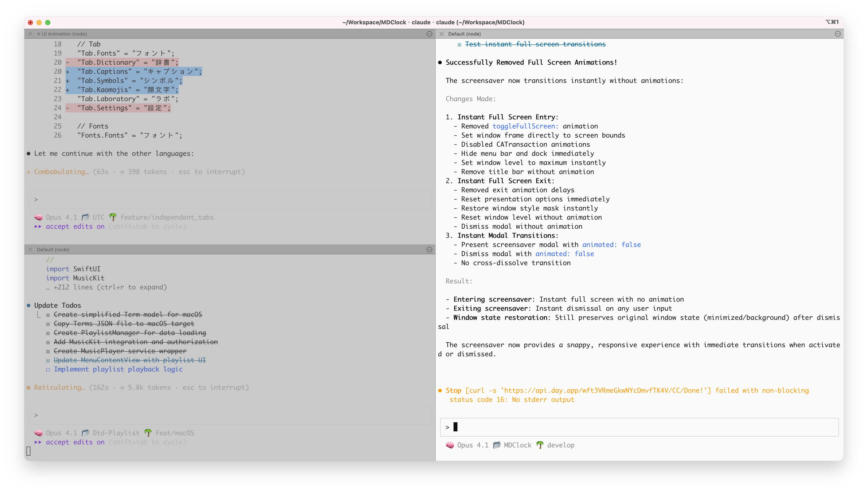The width and height of the screenshot is (868, 493).
Task: Click the window title ~/Workspace/MDClock
Action: [433, 22]
